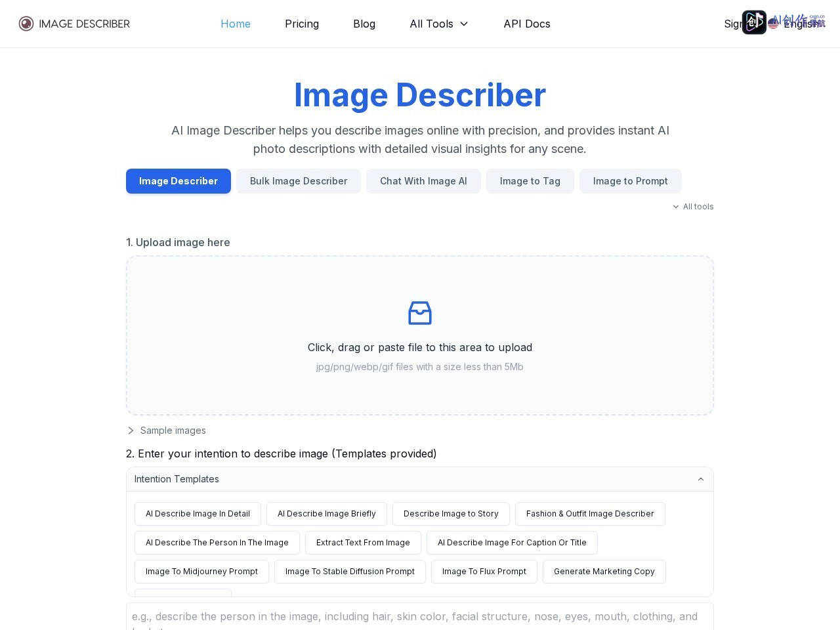Click the intention description text field
This screenshot has width=840, height=630.
click(x=420, y=616)
